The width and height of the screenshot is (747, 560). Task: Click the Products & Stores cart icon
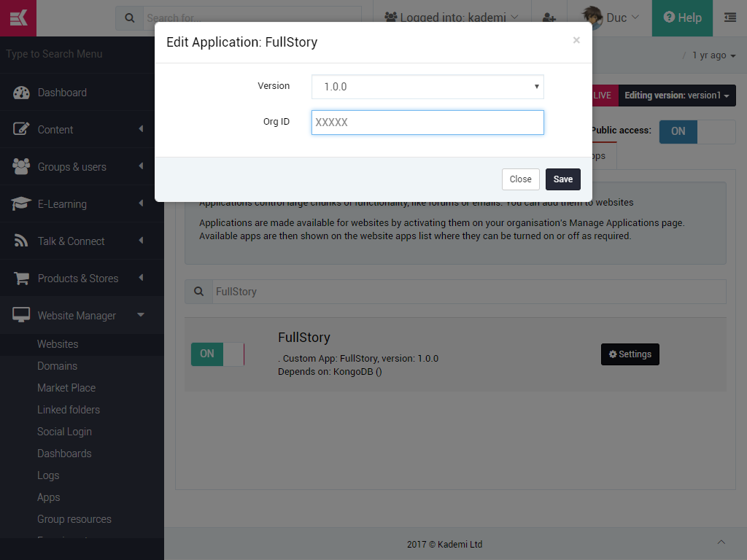click(x=21, y=278)
